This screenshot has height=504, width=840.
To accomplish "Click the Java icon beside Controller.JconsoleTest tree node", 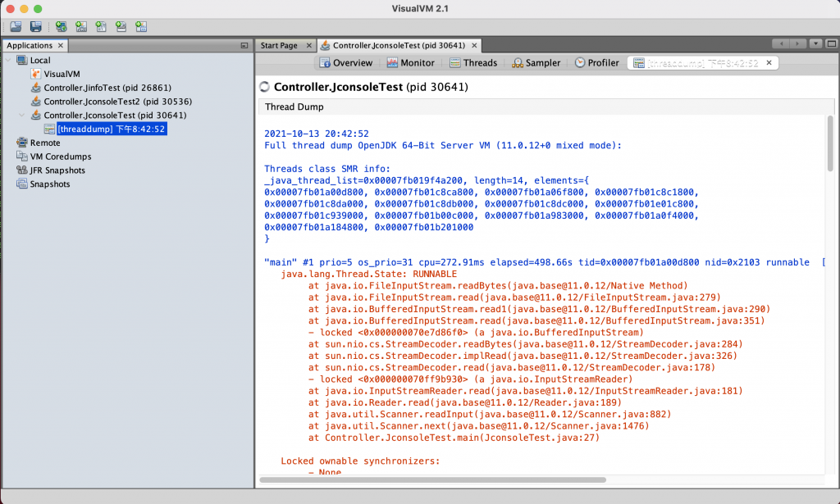I will pos(36,115).
